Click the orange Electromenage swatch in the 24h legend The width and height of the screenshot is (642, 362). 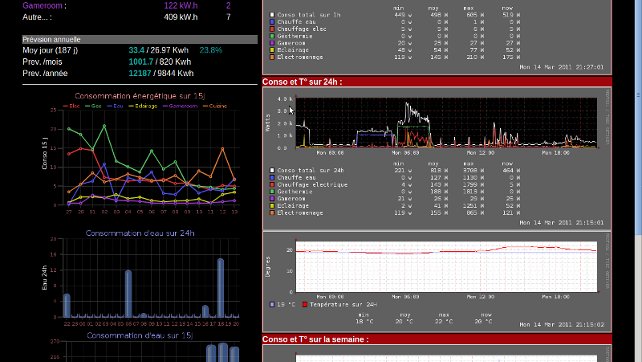coord(272,213)
